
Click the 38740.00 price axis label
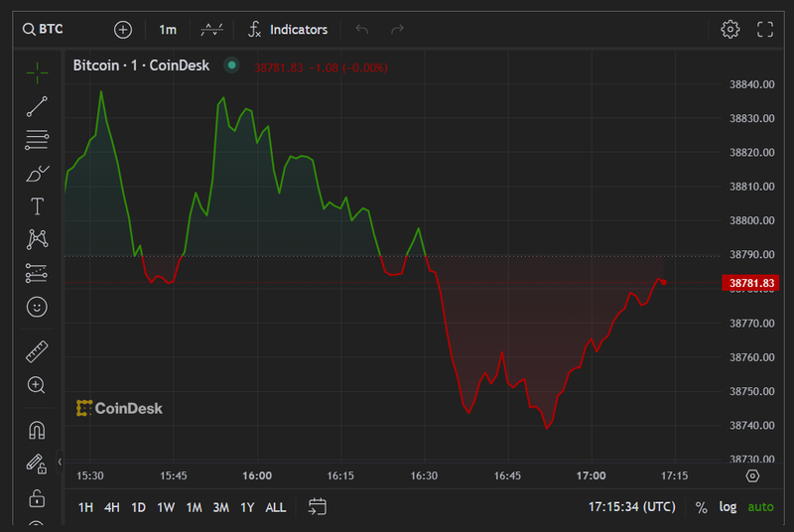click(751, 425)
